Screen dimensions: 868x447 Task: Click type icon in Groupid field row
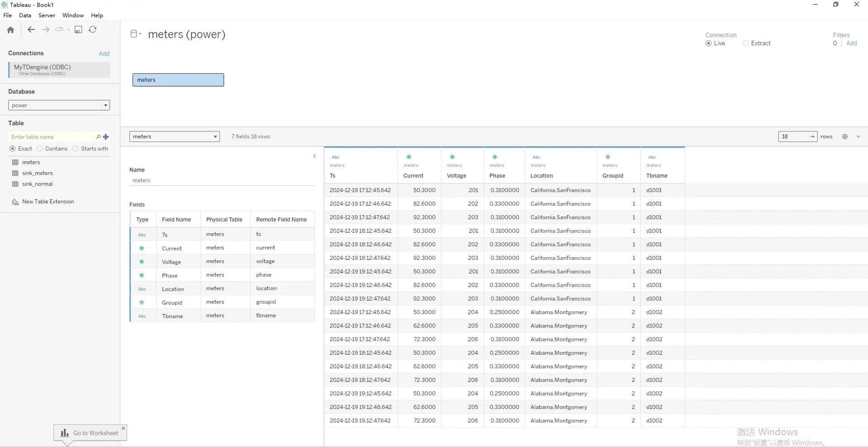[x=142, y=302]
